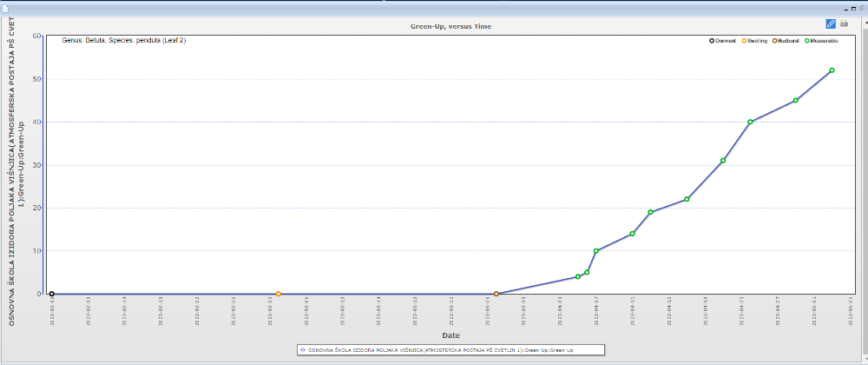868x365 pixels.
Task: Click the Genus Betula species label
Action: tap(123, 41)
